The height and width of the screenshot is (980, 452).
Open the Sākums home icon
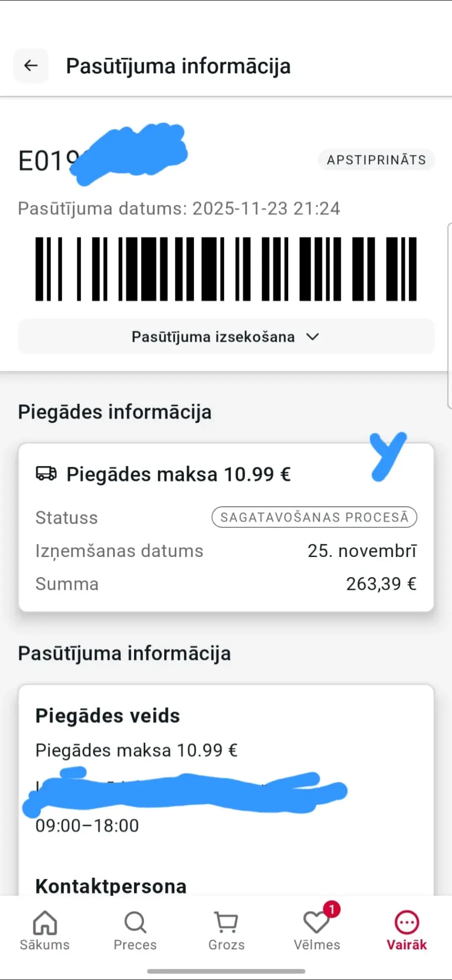(45, 922)
